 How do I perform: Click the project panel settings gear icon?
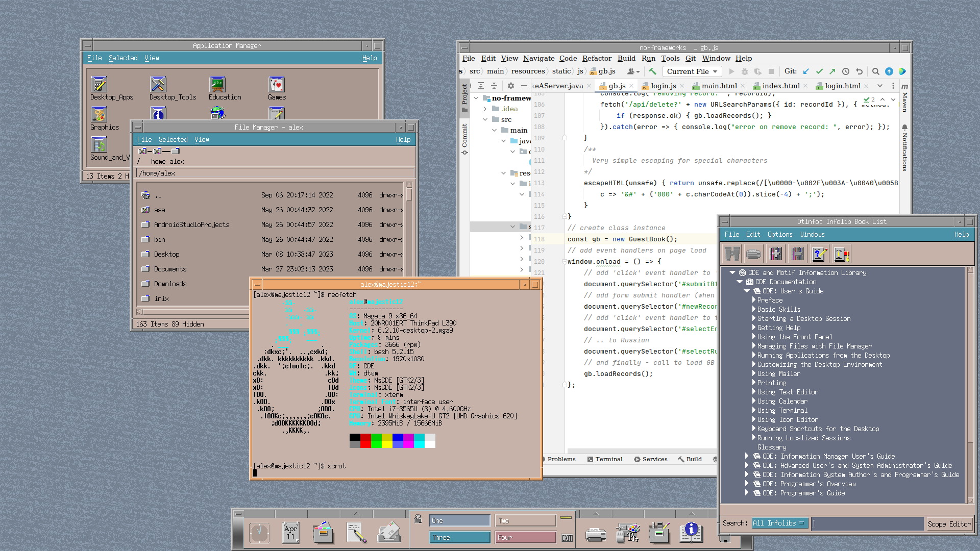[x=510, y=86]
